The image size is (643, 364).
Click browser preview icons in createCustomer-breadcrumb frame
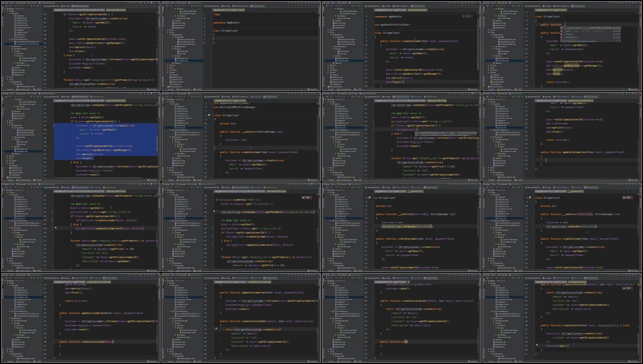tap(467, 16)
